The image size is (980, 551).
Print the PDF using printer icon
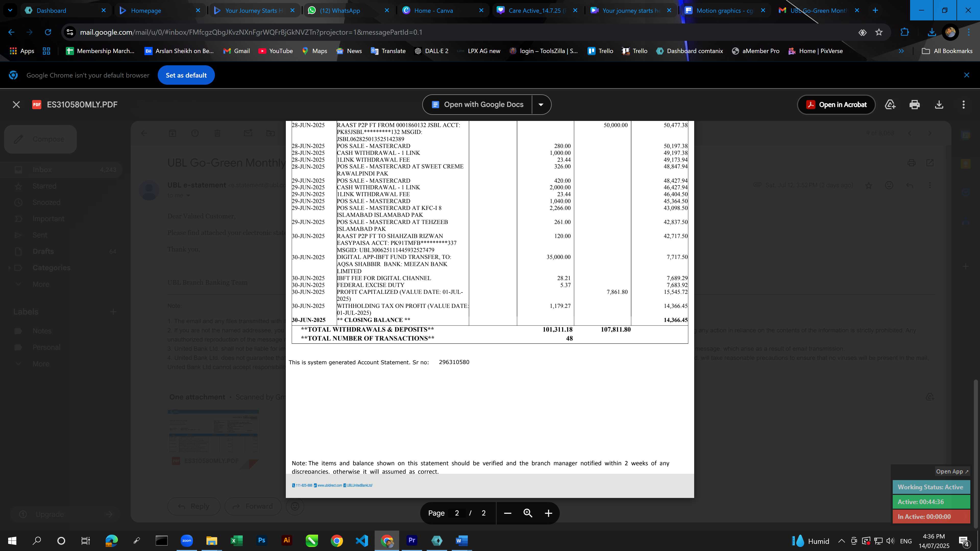915,105
